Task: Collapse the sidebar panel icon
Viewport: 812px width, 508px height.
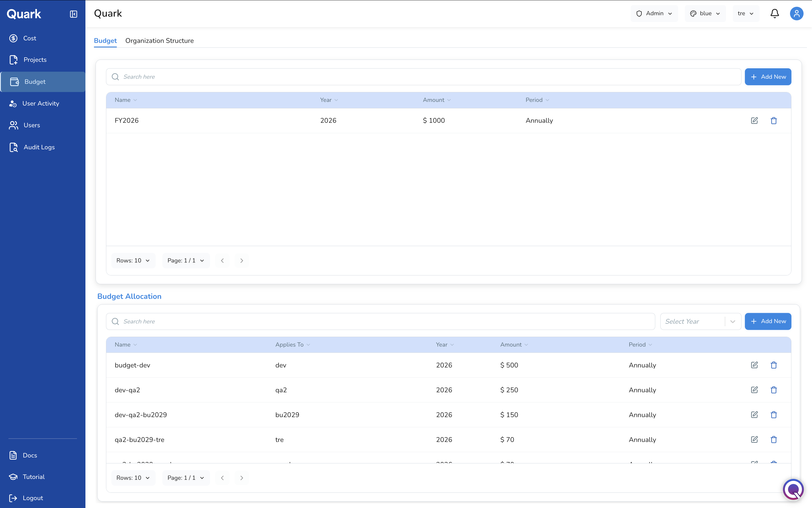Action: pos(74,14)
